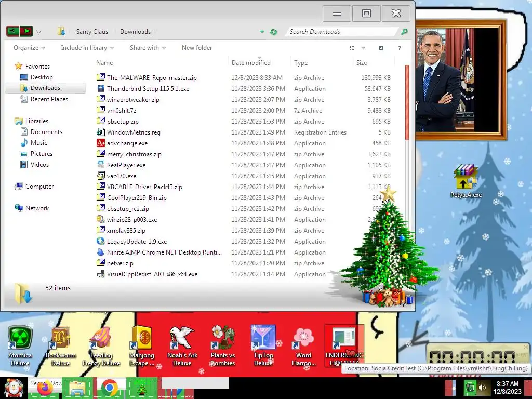
Task: Click the Firefox icon on the taskbar
Action: pos(45,389)
